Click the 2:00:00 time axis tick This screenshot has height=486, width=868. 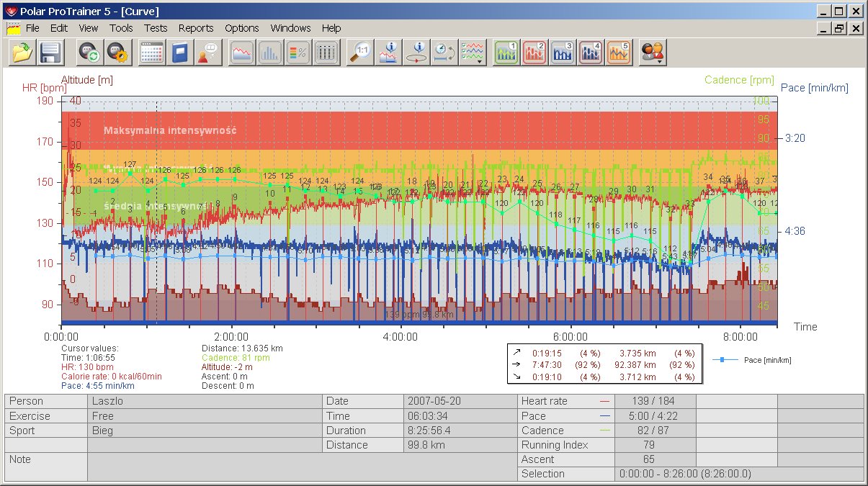click(231, 336)
